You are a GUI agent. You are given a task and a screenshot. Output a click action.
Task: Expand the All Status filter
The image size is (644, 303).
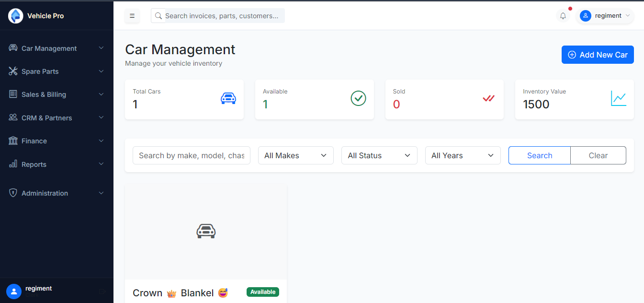379,155
